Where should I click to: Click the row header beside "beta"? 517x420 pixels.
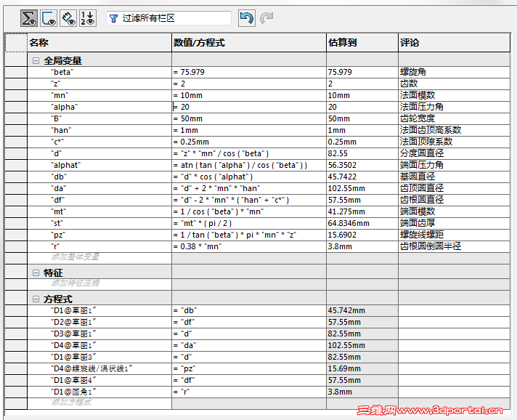16,72
